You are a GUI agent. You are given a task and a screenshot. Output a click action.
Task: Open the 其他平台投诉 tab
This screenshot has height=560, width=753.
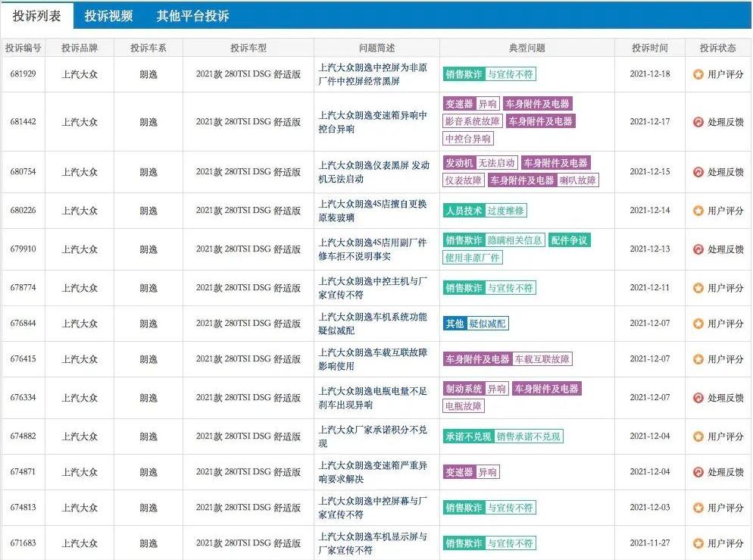pos(193,14)
